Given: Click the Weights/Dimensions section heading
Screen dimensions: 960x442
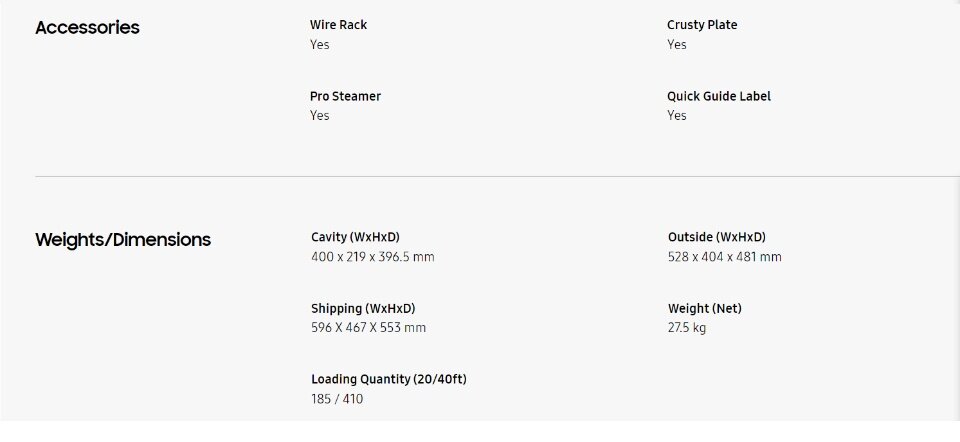Looking at the screenshot, I should pos(122,239).
